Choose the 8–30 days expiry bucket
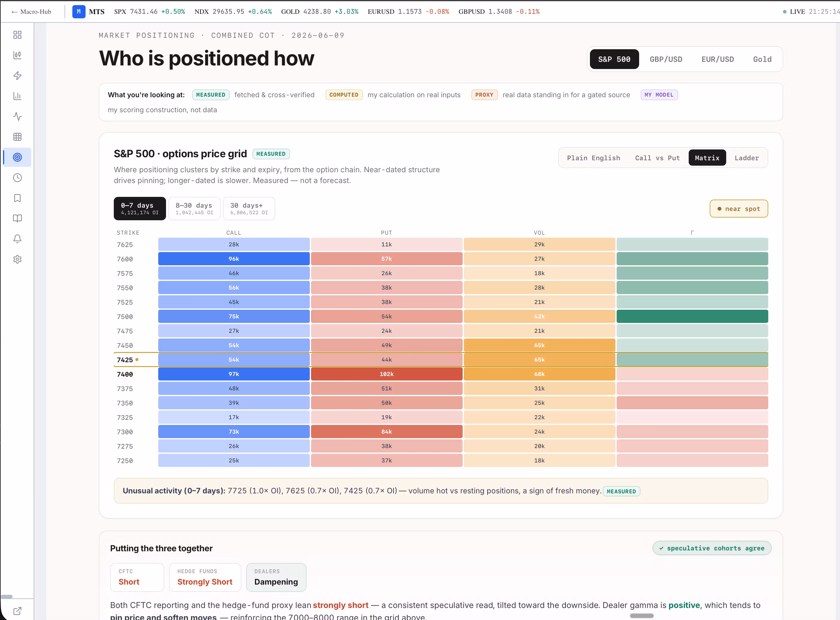This screenshot has width=840, height=620. coord(194,209)
